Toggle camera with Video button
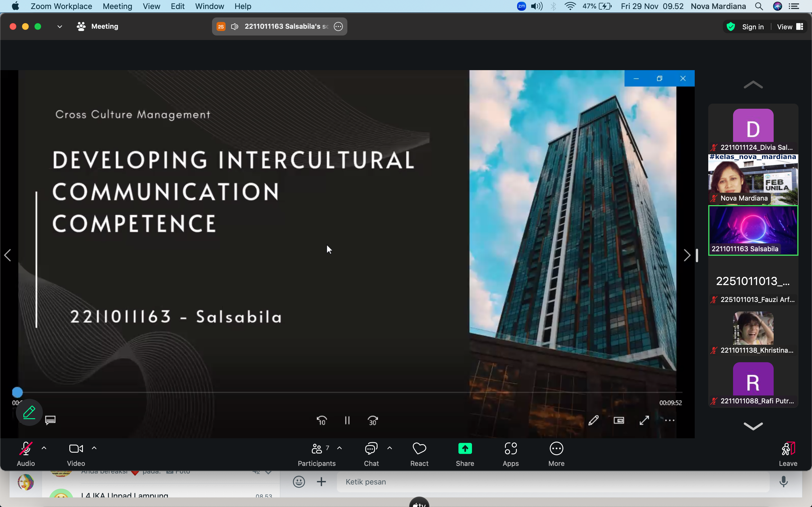Screen dimensions: 812x507 click(x=76, y=449)
